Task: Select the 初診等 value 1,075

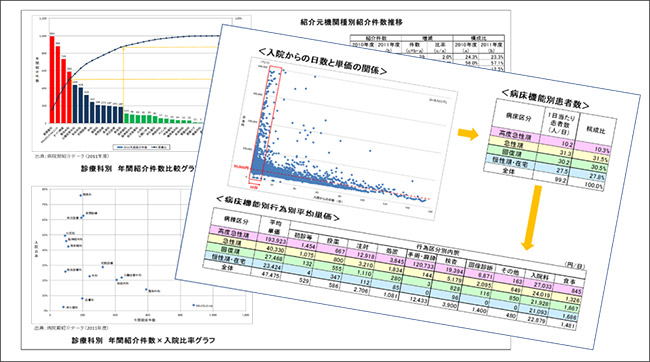Action: (x=306, y=255)
